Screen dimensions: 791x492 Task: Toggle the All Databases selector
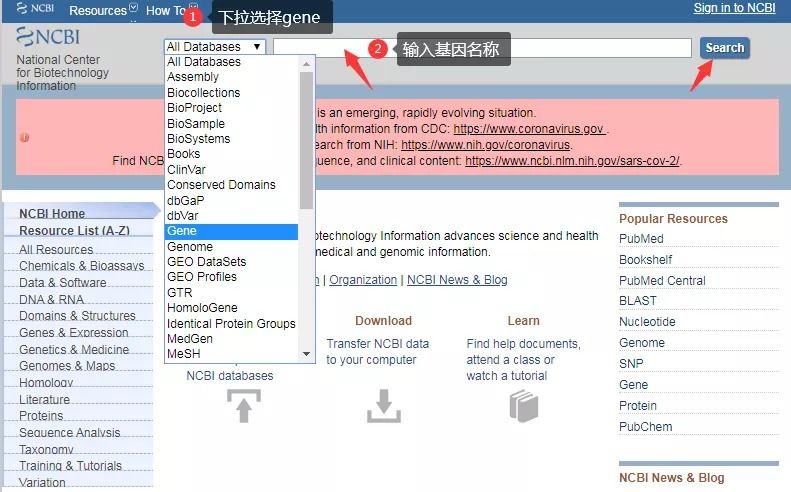coord(214,47)
